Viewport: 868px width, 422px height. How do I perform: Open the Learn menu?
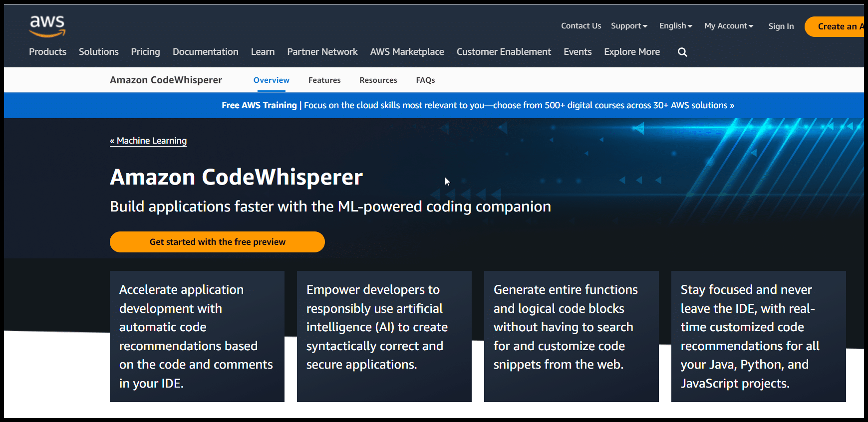pyautogui.click(x=263, y=52)
